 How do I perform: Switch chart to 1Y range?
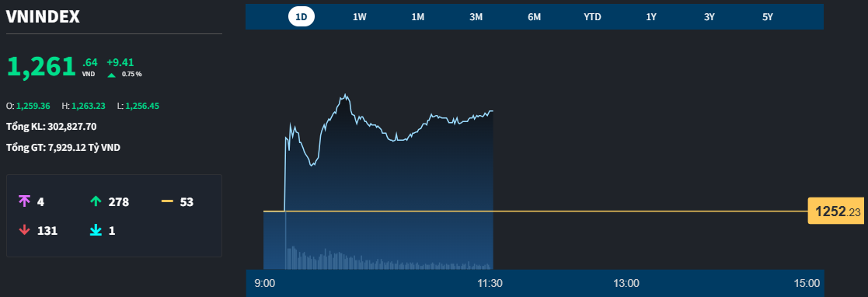pyautogui.click(x=651, y=16)
